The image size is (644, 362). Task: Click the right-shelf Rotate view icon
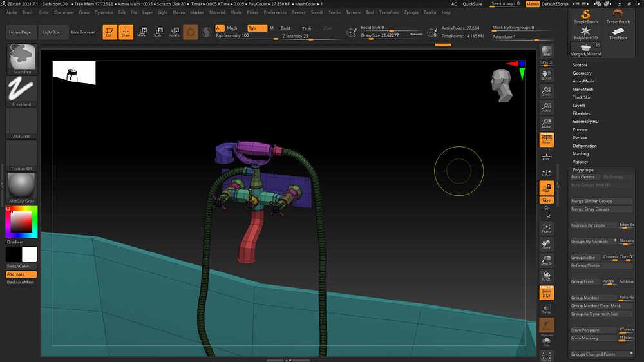click(547, 276)
